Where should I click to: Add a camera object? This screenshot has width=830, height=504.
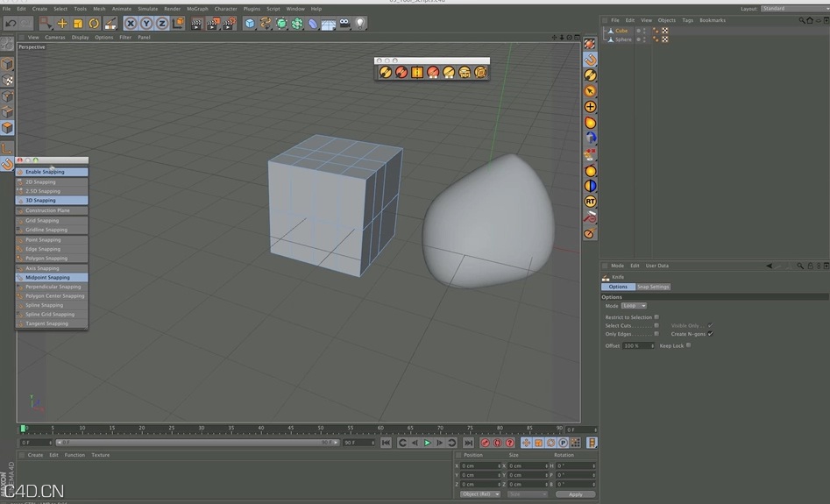click(x=344, y=24)
